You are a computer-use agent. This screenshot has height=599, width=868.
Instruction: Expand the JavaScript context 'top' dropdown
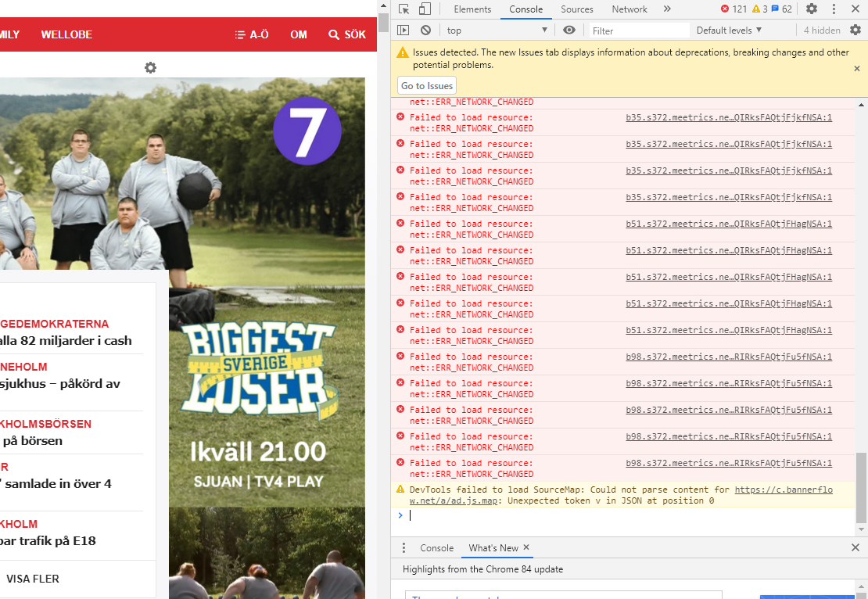click(497, 30)
